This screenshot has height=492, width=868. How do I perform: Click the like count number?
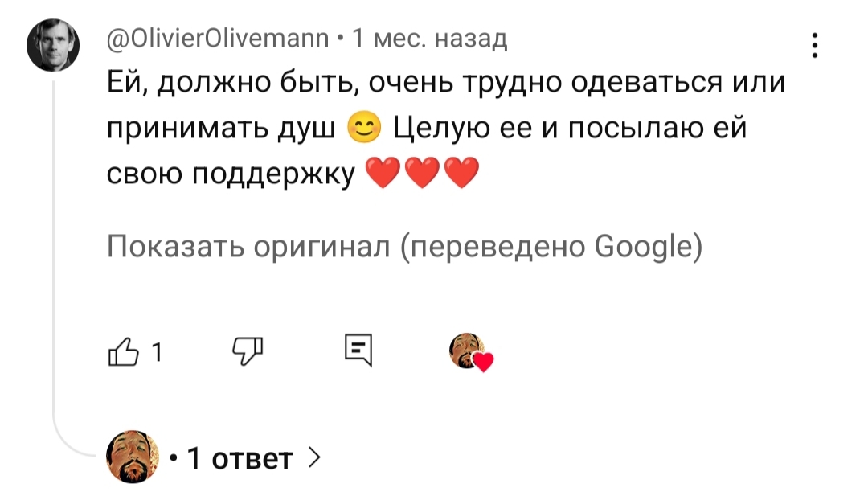tap(156, 351)
